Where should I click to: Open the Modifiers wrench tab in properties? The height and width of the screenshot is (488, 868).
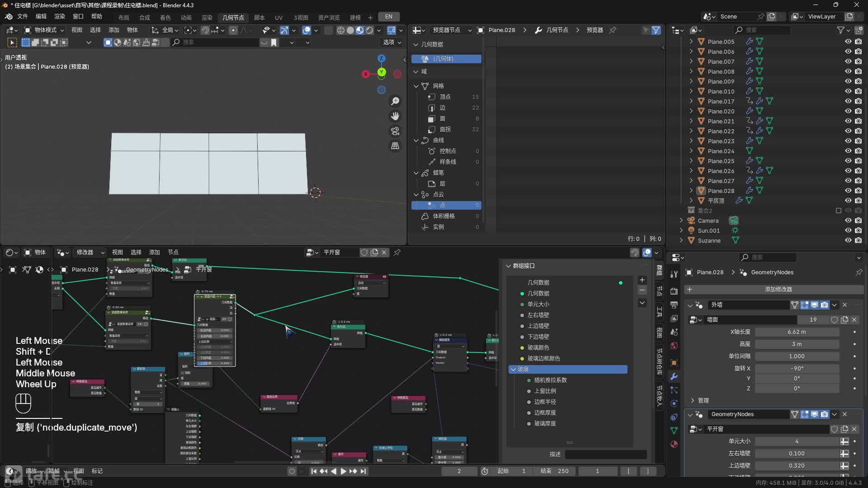click(x=674, y=376)
